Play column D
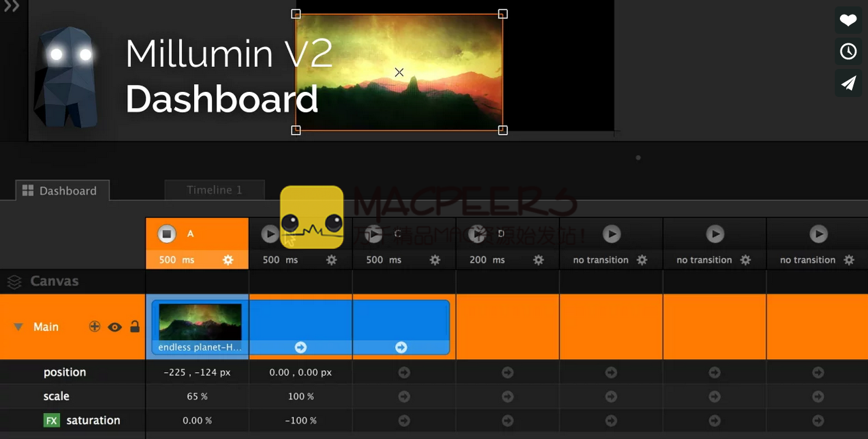The width and height of the screenshot is (868, 439). point(477,234)
